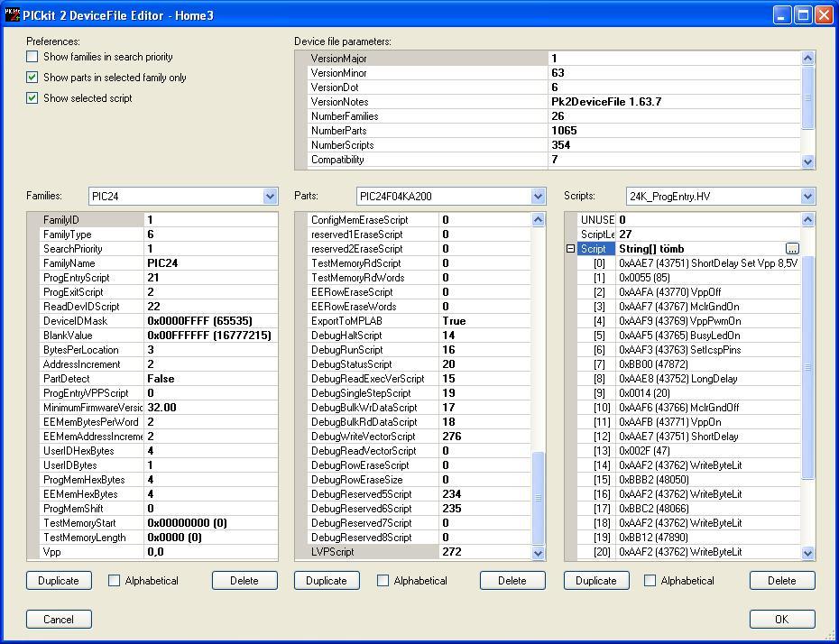Screen dimensions: 839x644
Task: Select the UNUSED row with value 0 in Scripts properties
Action: [x=688, y=220]
